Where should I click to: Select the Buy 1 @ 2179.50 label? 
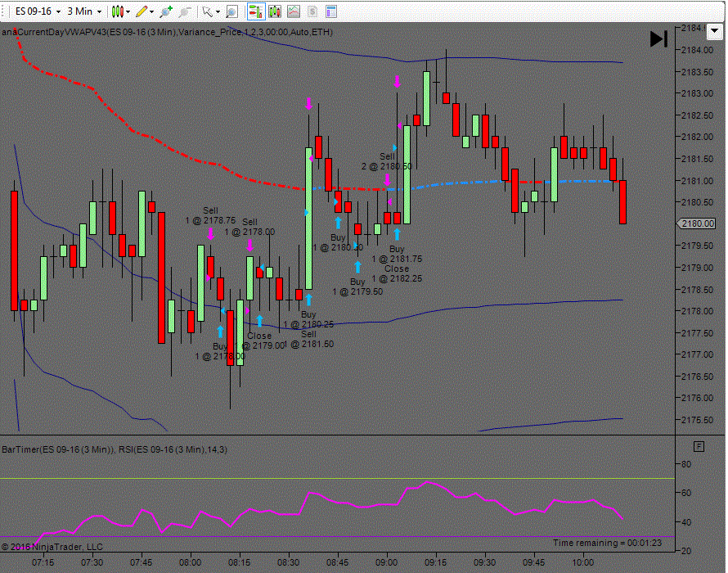(357, 286)
